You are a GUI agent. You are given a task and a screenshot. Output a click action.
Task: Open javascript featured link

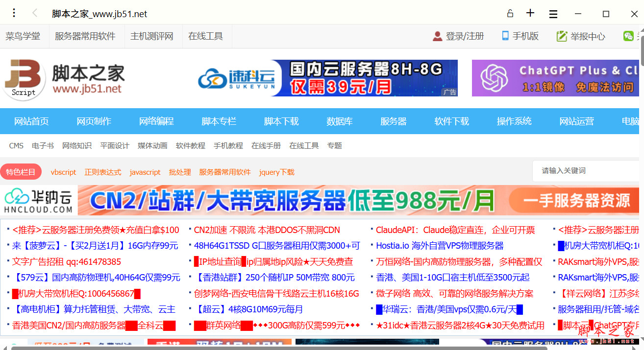145,172
